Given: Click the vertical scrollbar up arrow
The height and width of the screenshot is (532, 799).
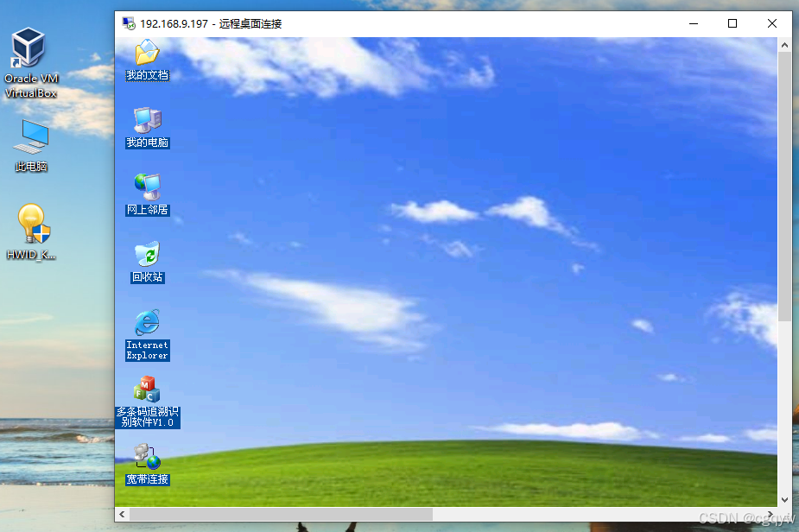Looking at the screenshot, I should (784, 46).
